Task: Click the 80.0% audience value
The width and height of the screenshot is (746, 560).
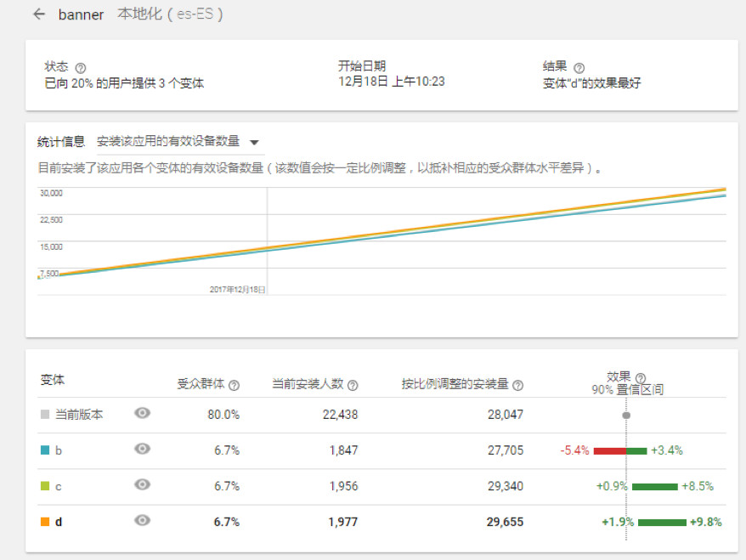Action: coord(223,415)
